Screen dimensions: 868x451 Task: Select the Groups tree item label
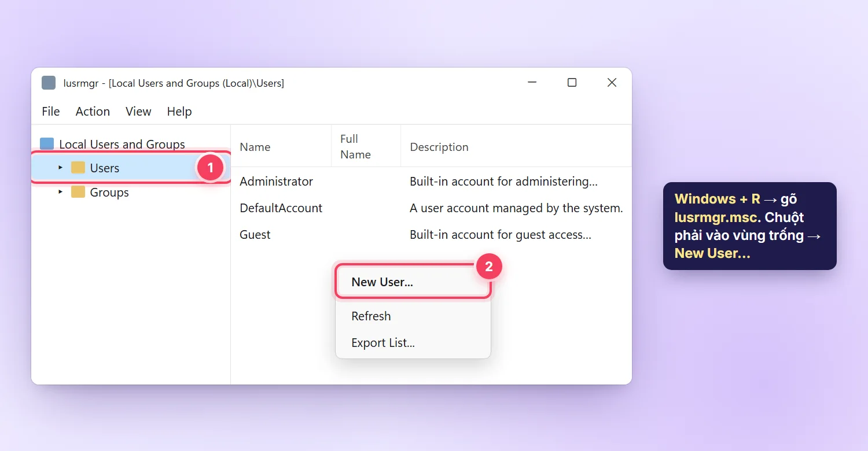tap(109, 193)
